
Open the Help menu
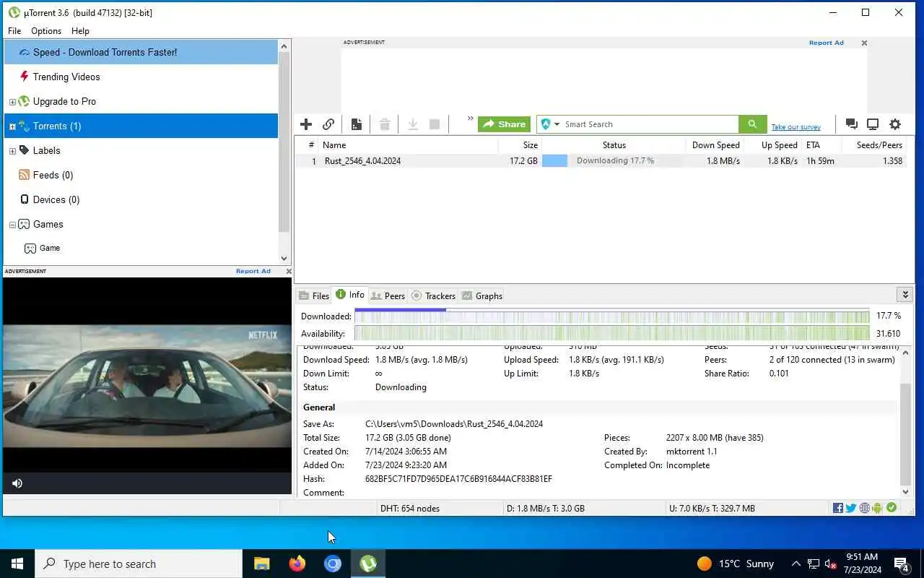click(x=80, y=31)
